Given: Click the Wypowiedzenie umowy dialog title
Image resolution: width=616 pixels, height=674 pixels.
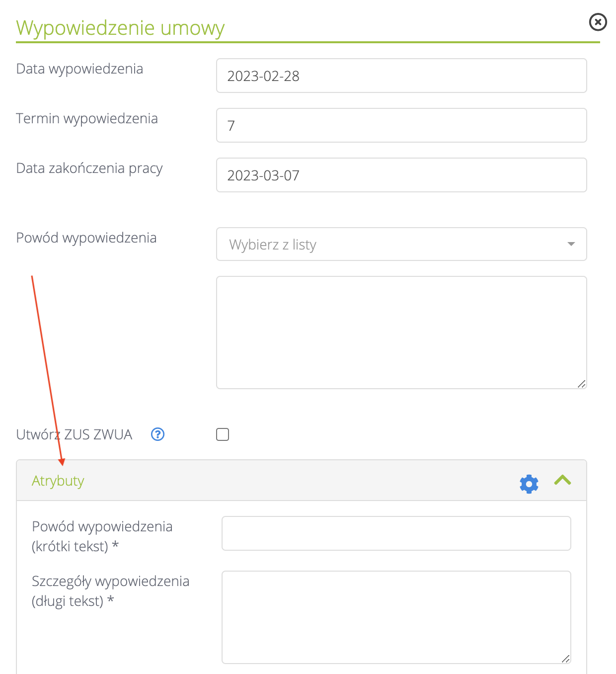Looking at the screenshot, I should tap(120, 28).
